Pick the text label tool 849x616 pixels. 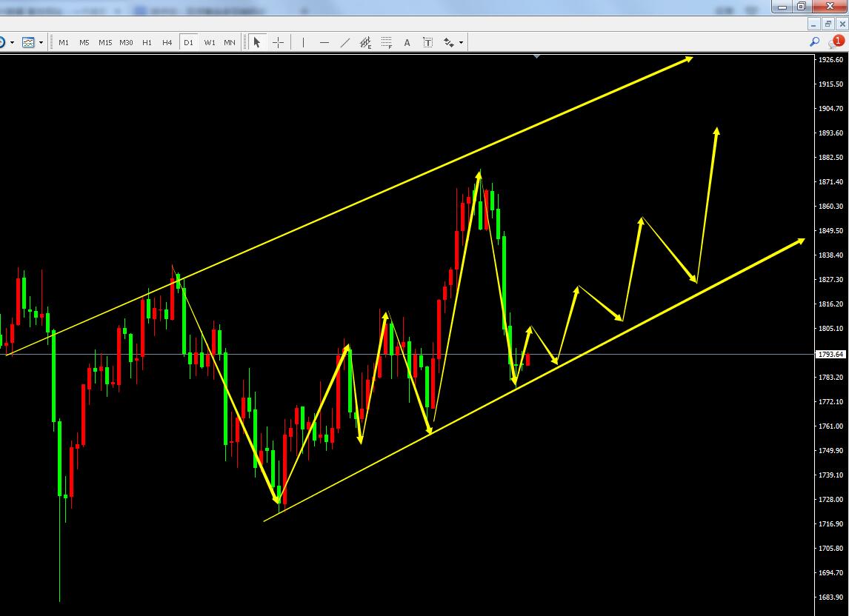click(x=427, y=42)
